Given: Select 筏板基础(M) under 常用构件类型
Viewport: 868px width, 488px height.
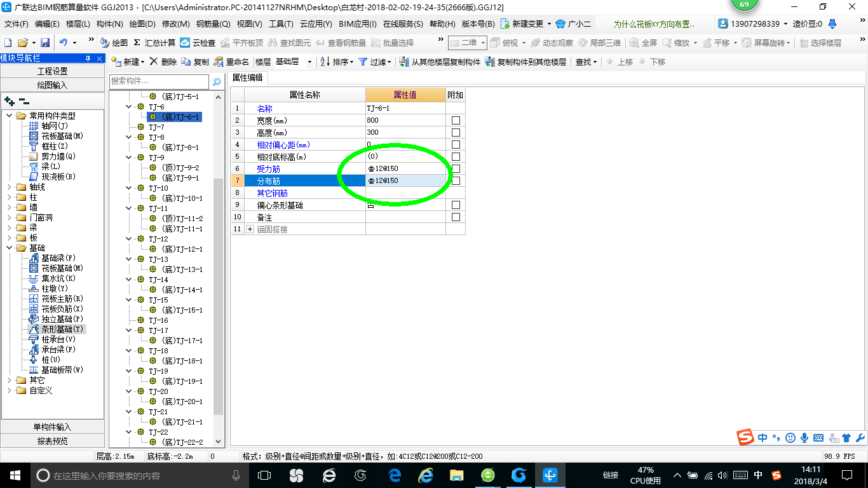Looking at the screenshot, I should tap(56, 136).
